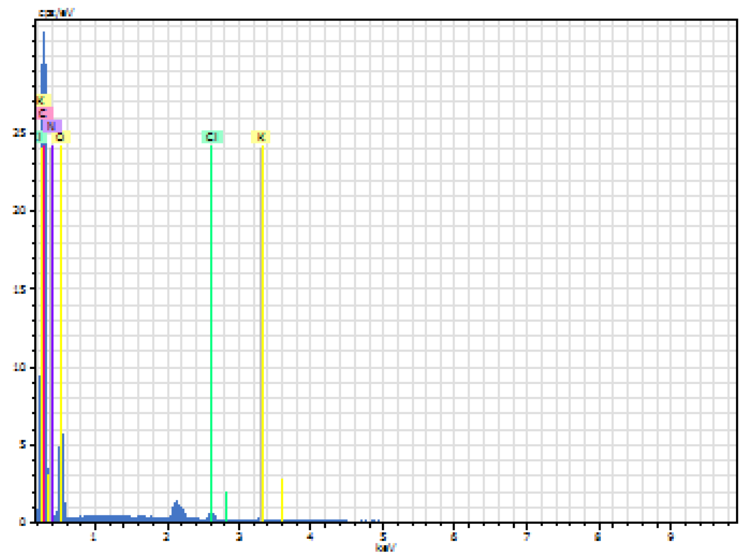Select the tall green Cl marker line
This screenshot has width=752, height=560.
point(211,333)
